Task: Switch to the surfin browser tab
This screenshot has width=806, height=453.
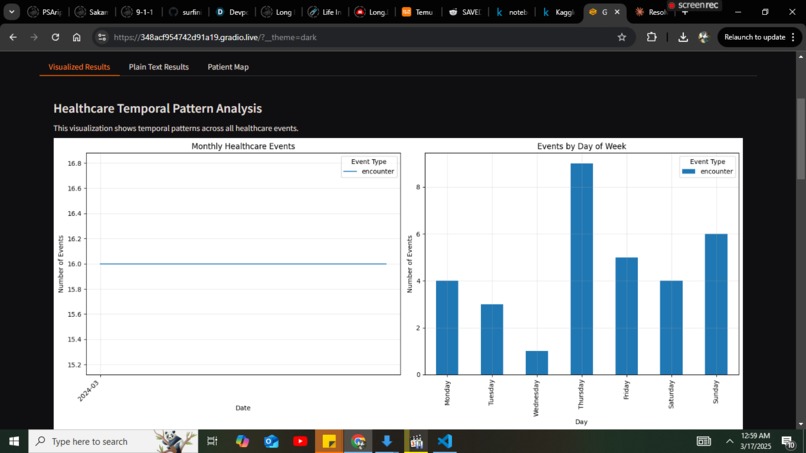Action: [x=186, y=12]
